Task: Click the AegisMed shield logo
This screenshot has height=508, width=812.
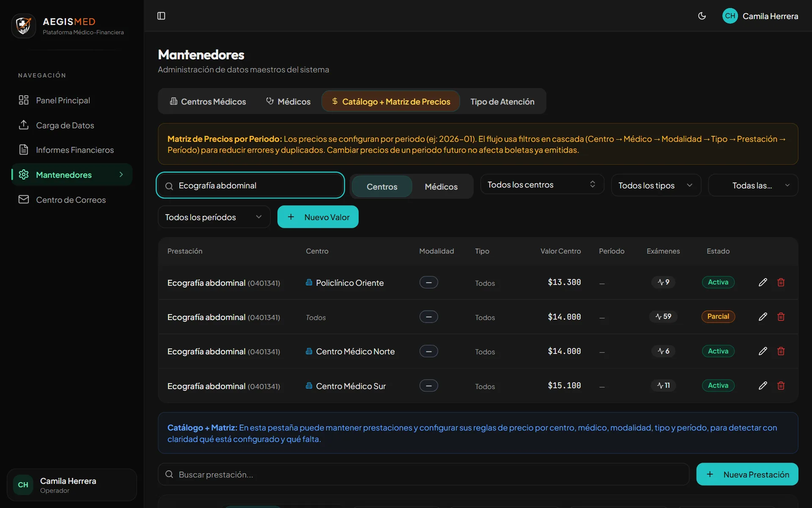Action: pyautogui.click(x=24, y=26)
